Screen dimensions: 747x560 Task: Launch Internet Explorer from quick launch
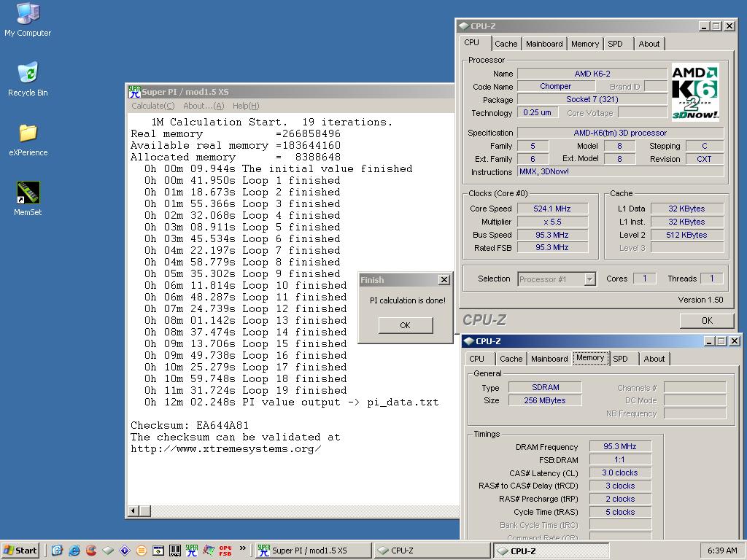pyautogui.click(x=74, y=551)
